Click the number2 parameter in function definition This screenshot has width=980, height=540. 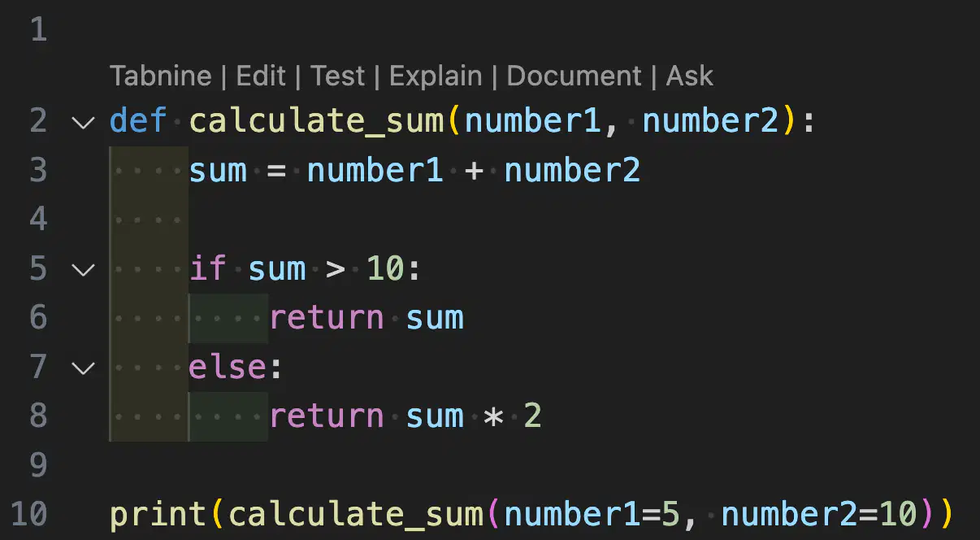click(711, 122)
